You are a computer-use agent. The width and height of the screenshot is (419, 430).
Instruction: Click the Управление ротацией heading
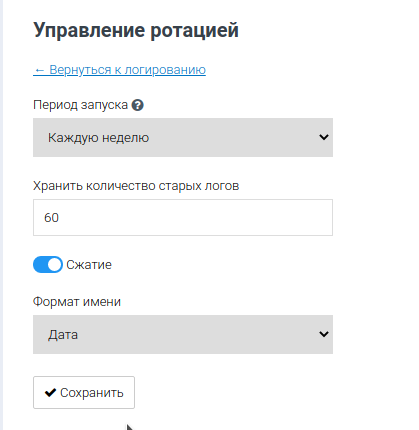coord(136,31)
